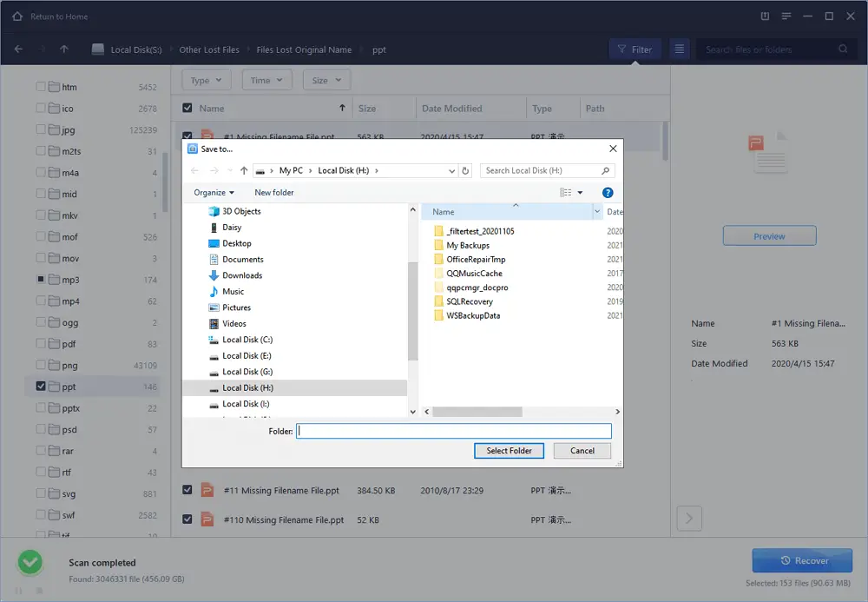Click the Select Folder button

(509, 450)
